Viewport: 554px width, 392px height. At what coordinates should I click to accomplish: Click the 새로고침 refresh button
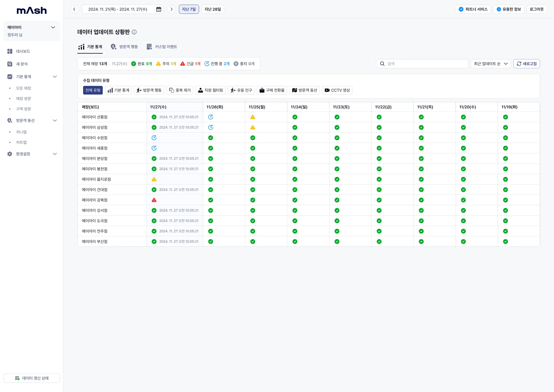[x=527, y=64]
